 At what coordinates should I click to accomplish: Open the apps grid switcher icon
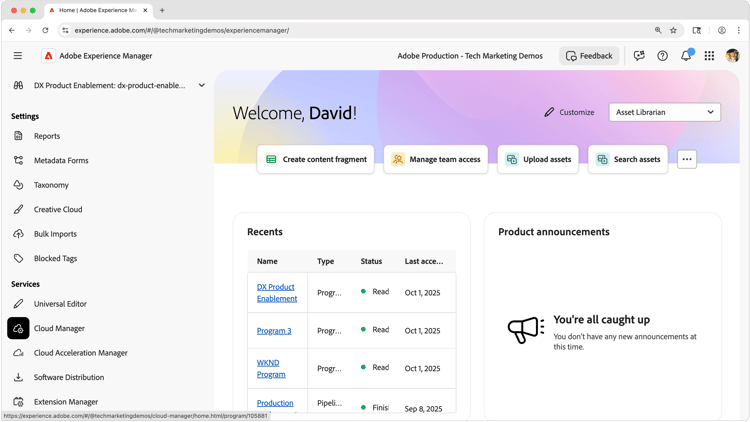[709, 56]
